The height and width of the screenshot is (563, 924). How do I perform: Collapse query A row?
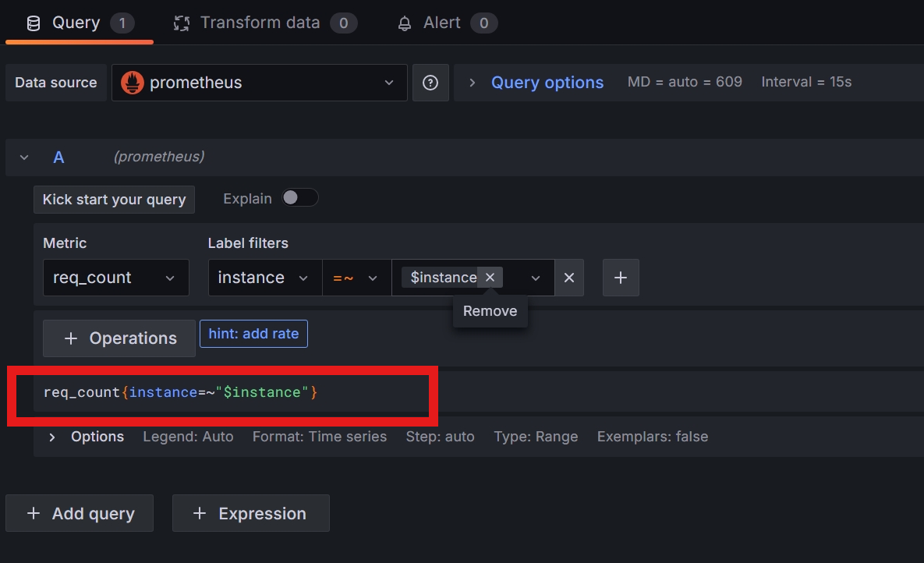[x=24, y=158]
